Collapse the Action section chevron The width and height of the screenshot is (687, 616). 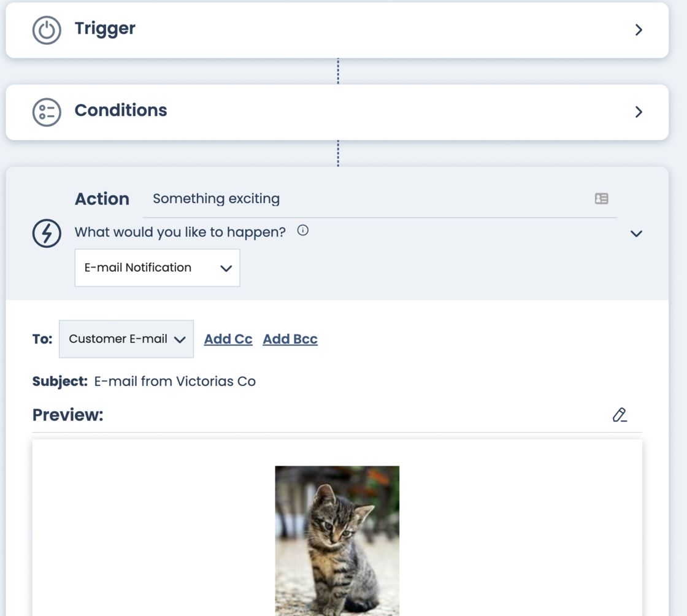coord(636,234)
